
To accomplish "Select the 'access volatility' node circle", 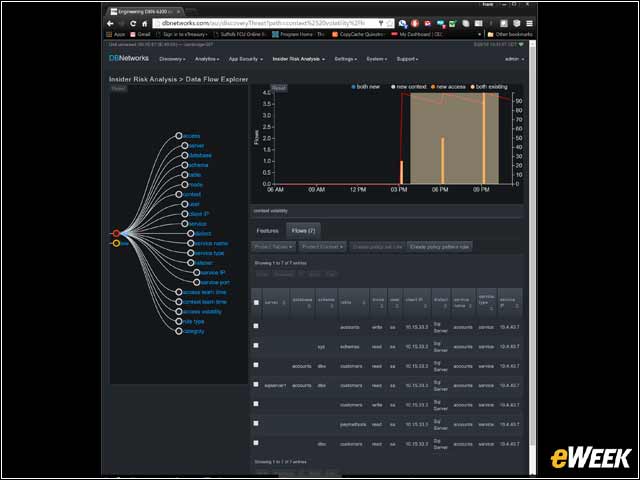I will pyautogui.click(x=179, y=312).
